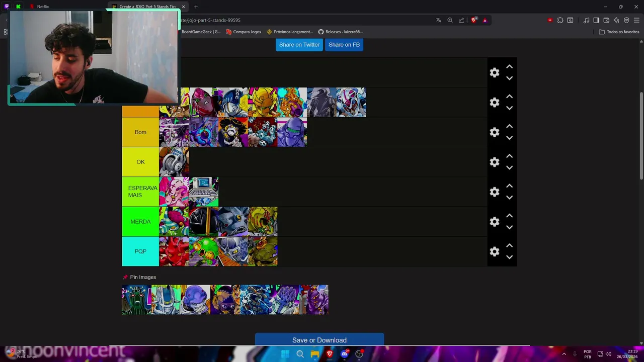Click the ESPERAVA MAIS tier label
The height and width of the screenshot is (362, 644).
click(140, 192)
